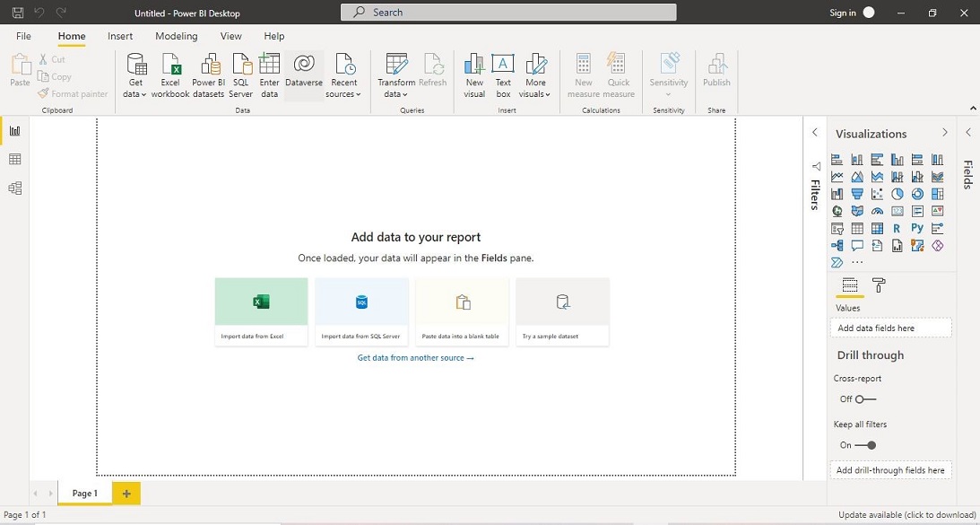This screenshot has width=980, height=525.
Task: Expand the Fields pane chevron
Action: (x=968, y=132)
